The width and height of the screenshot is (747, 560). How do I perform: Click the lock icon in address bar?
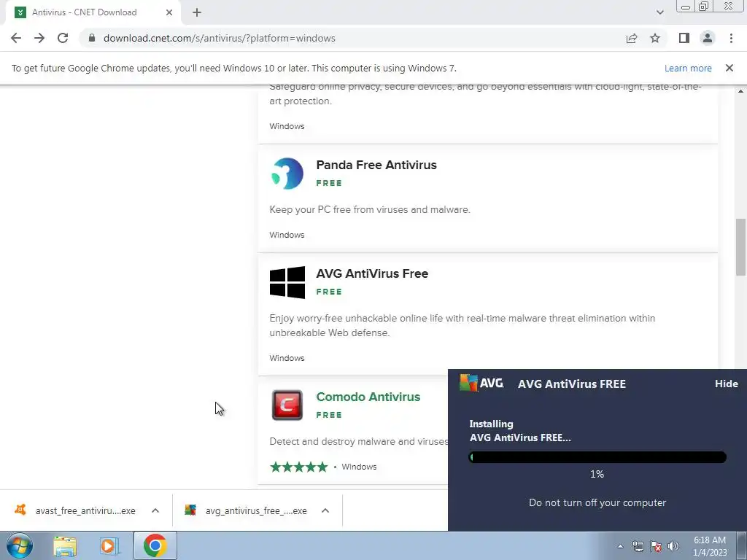coord(92,38)
